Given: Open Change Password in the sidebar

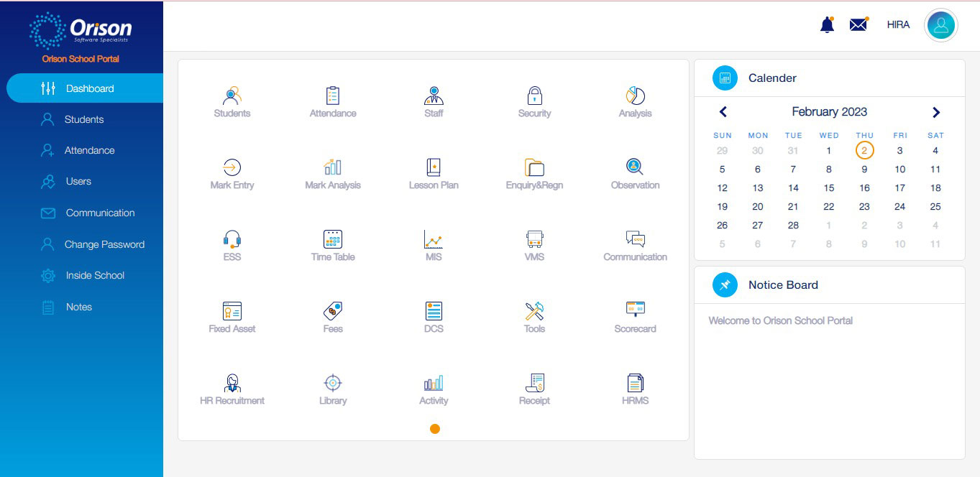Looking at the screenshot, I should [104, 244].
